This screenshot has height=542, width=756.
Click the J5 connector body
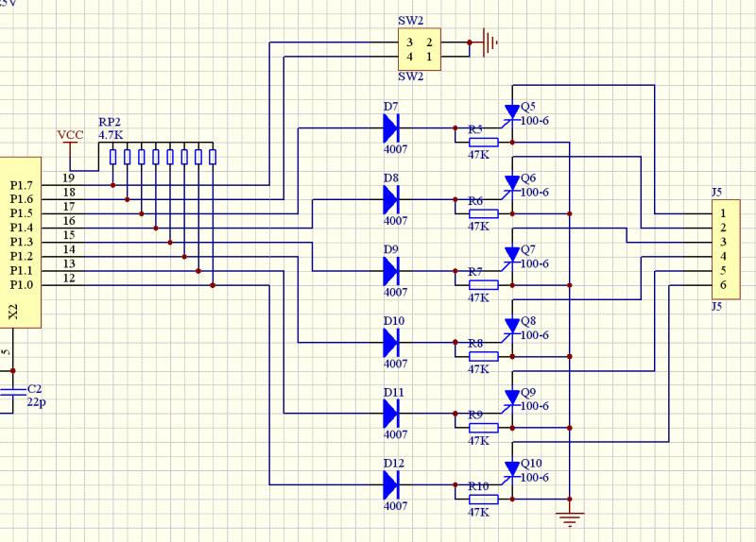731,249
